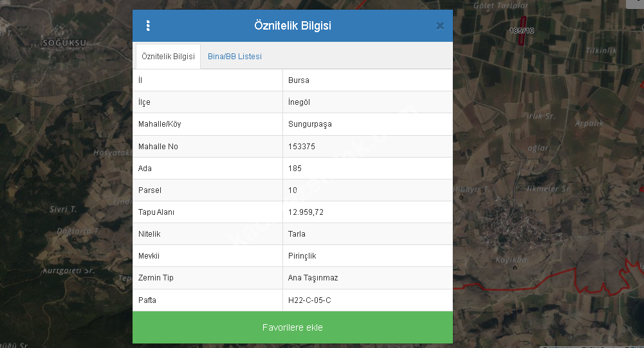
Task: Click the Sungurpaşa neighborhood value
Action: [310, 124]
